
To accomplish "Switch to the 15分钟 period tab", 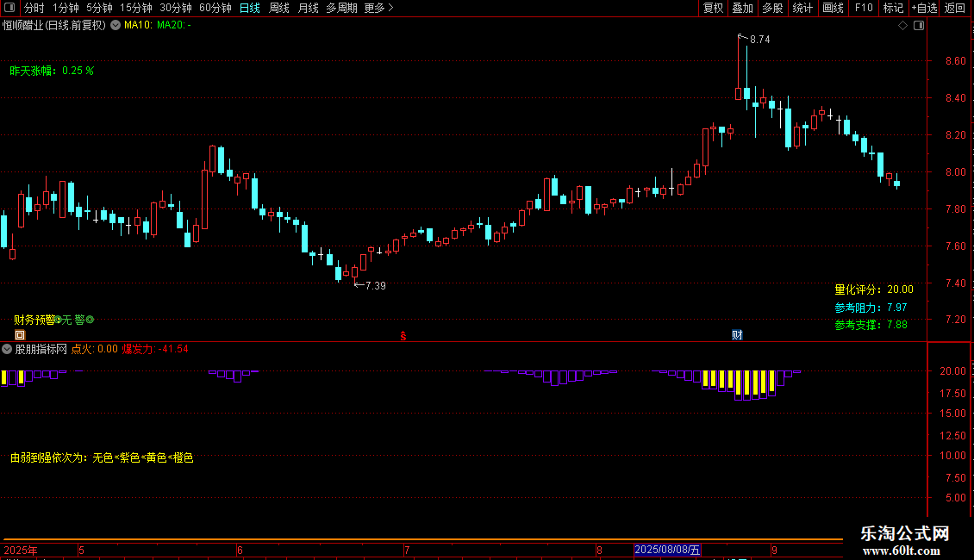I will pos(136,8).
